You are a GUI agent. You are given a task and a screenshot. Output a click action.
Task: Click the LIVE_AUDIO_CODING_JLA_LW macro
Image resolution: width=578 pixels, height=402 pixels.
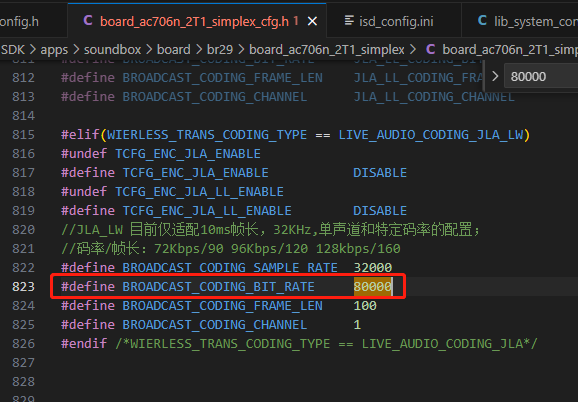pyautogui.click(x=431, y=135)
